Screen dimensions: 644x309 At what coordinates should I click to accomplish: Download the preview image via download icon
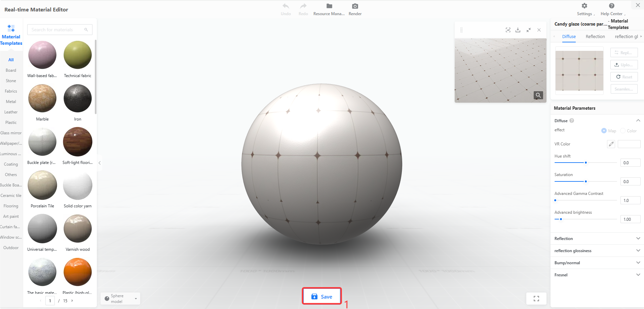[518, 30]
